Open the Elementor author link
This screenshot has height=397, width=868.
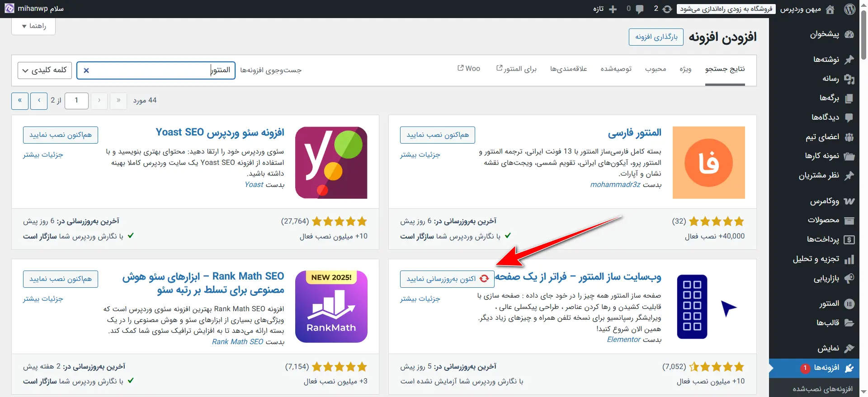(x=624, y=340)
